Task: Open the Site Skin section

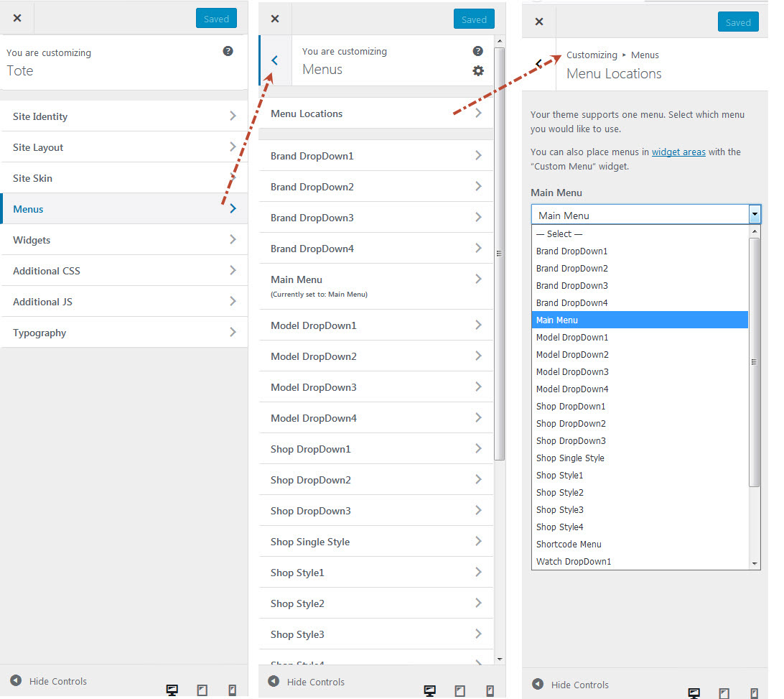Action: pos(124,178)
